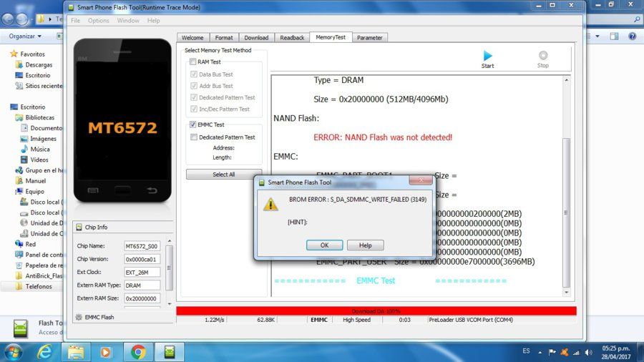Select Telefonos folder in Explorer sidebar

[32, 286]
